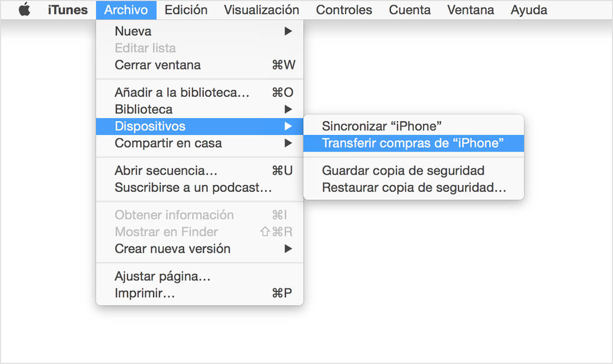Choose Transferir compras de "iPhone"
This screenshot has height=364, width=613.
(413, 143)
